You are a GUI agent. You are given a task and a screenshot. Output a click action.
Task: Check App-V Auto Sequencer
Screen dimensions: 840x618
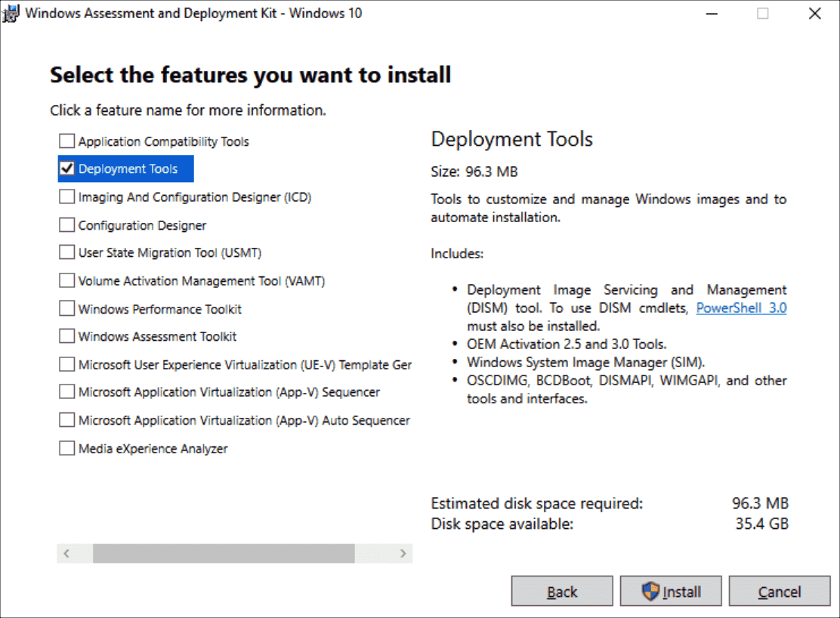coord(66,420)
